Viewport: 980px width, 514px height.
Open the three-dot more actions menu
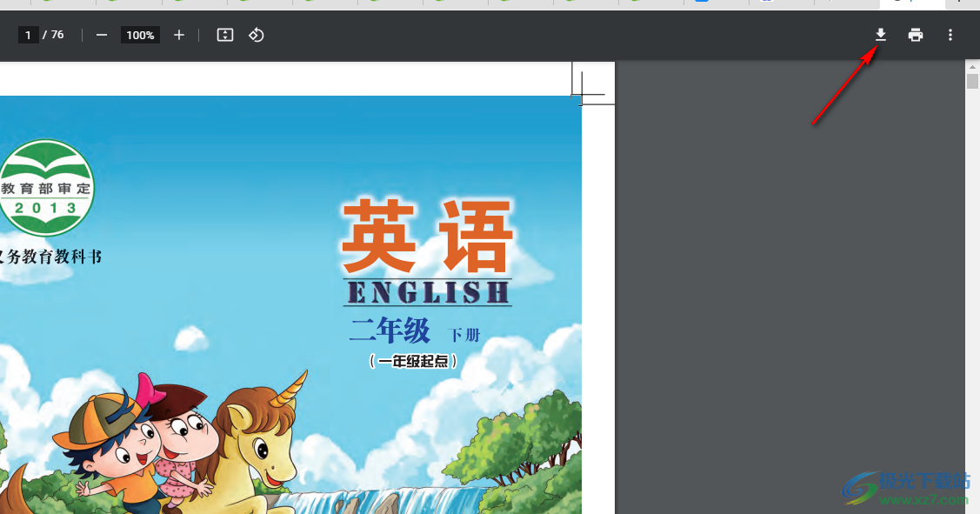[x=950, y=35]
